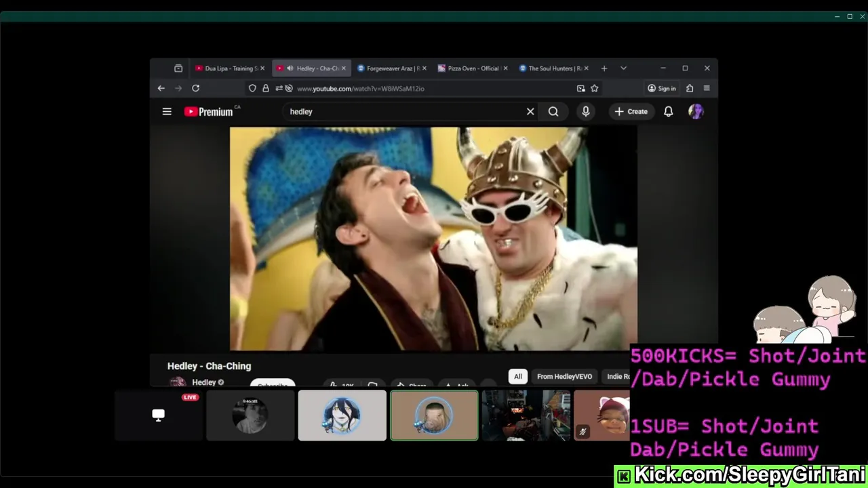Select the 'From HedleyVEVO' chip
The width and height of the screenshot is (868, 488).
[x=564, y=377]
